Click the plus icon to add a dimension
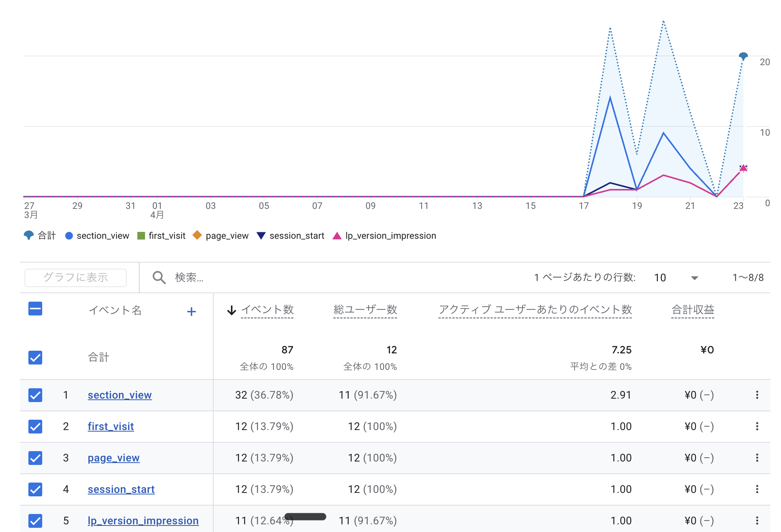 click(191, 311)
